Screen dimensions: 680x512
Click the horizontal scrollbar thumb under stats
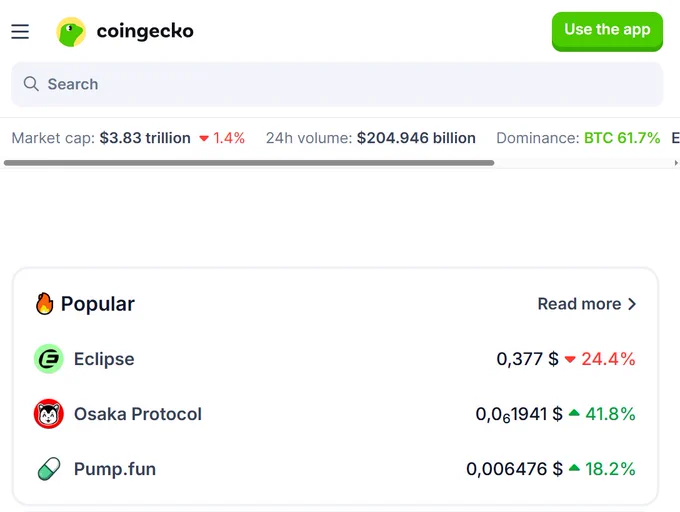point(249,163)
